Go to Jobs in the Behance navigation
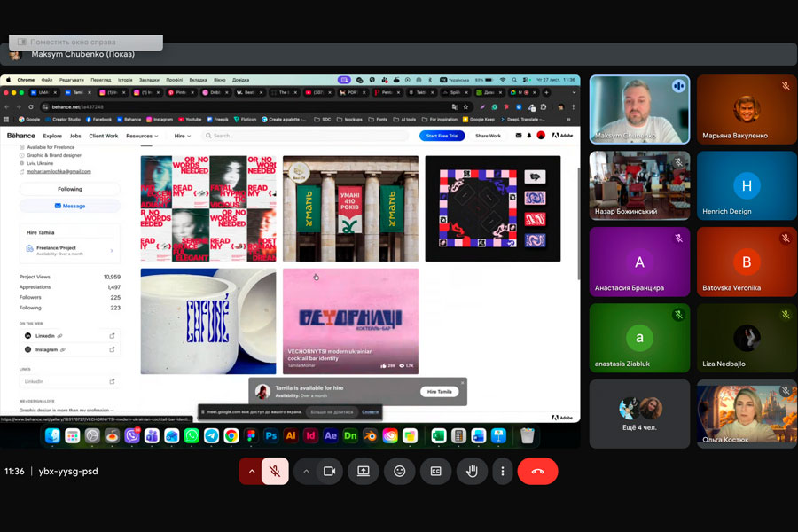 (75, 136)
